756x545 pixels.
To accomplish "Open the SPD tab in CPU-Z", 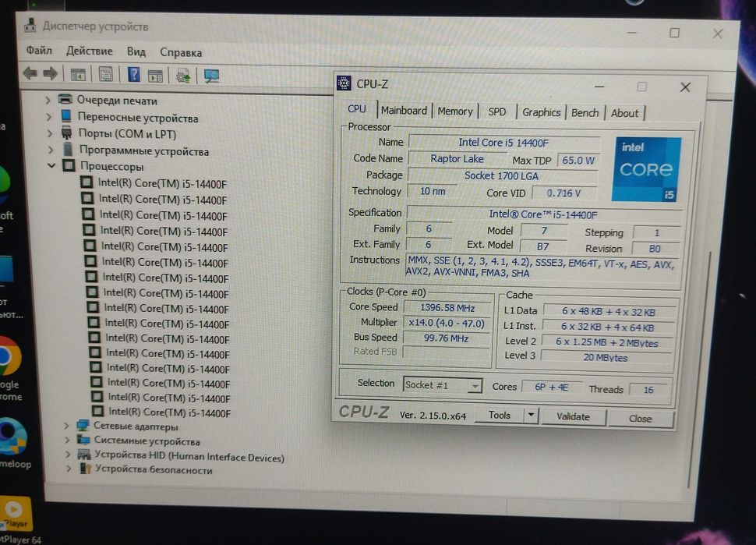I will click(496, 112).
